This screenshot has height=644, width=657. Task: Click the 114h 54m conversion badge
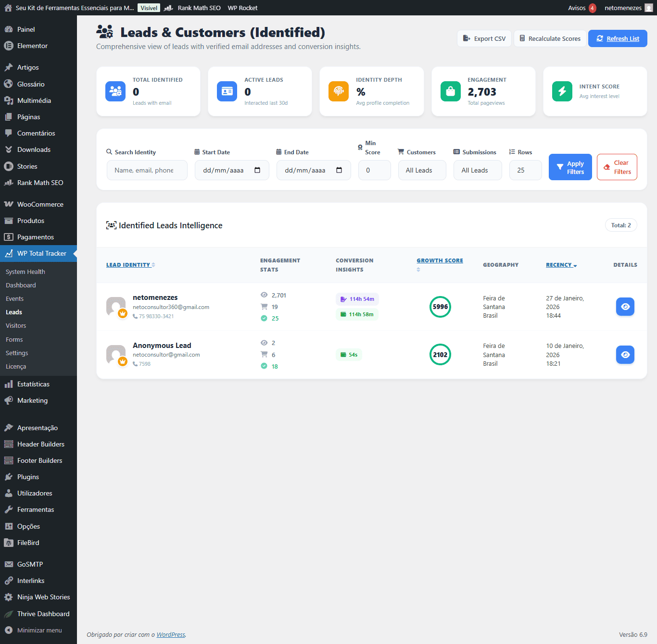click(357, 299)
